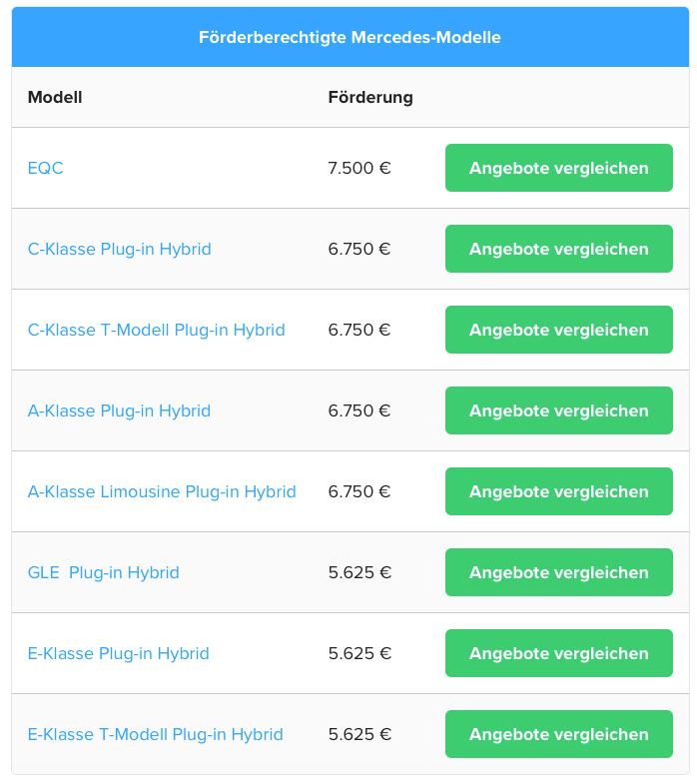The width and height of the screenshot is (697, 784).
Task: Compare offers for the E-Klasse Plug-in Hybrid
Action: pos(559,654)
